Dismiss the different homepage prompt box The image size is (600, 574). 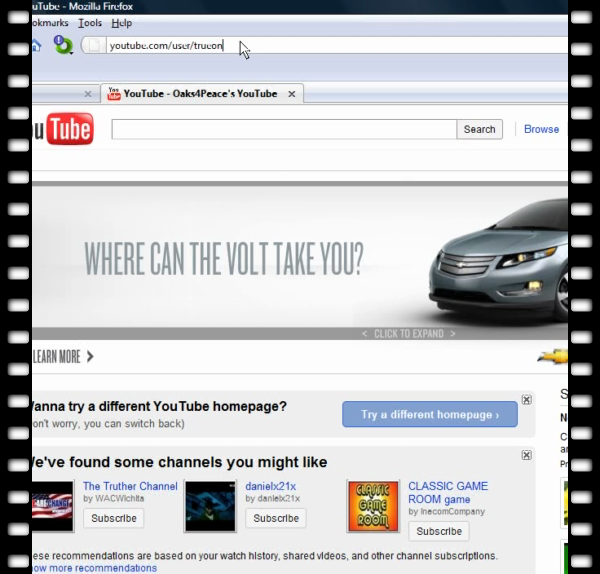click(526, 400)
